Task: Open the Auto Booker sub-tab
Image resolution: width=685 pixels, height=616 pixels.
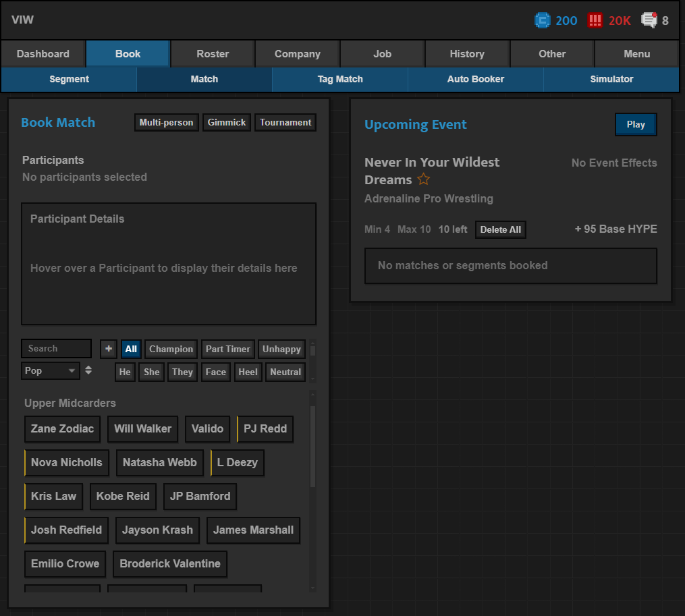Action: (476, 79)
